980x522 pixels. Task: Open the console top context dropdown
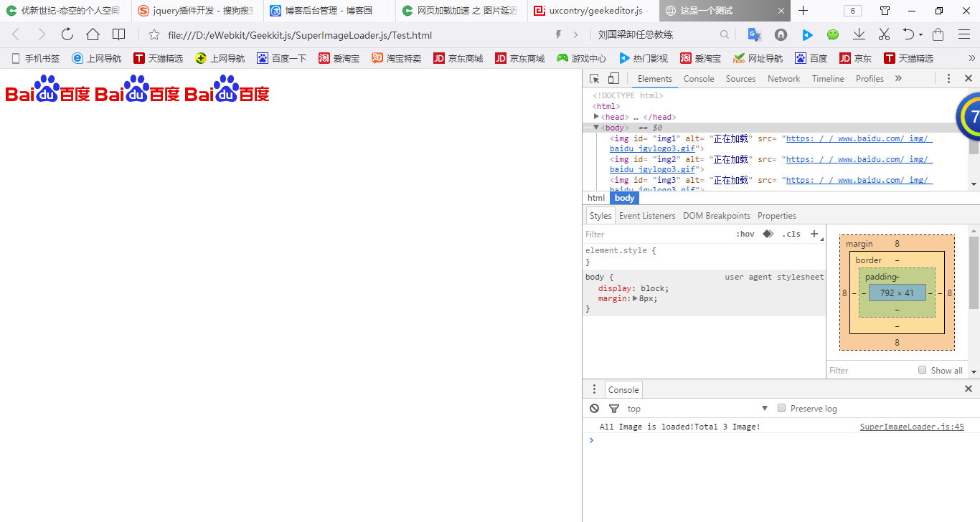[697, 409]
